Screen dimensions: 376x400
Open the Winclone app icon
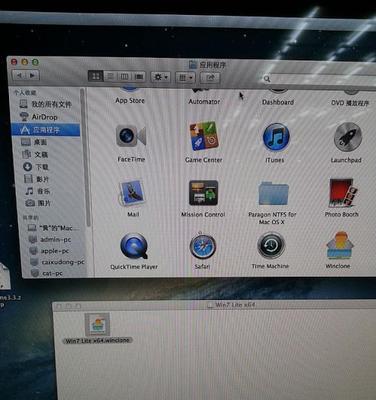click(x=339, y=246)
